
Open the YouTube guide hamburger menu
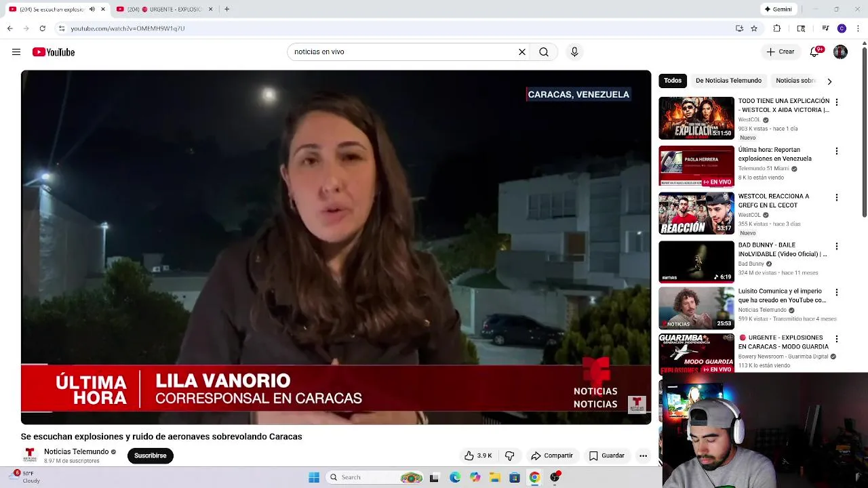(16, 52)
